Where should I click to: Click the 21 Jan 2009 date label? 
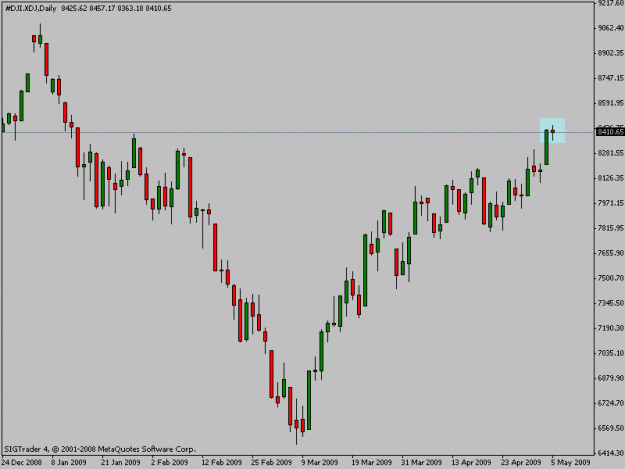[x=121, y=463]
